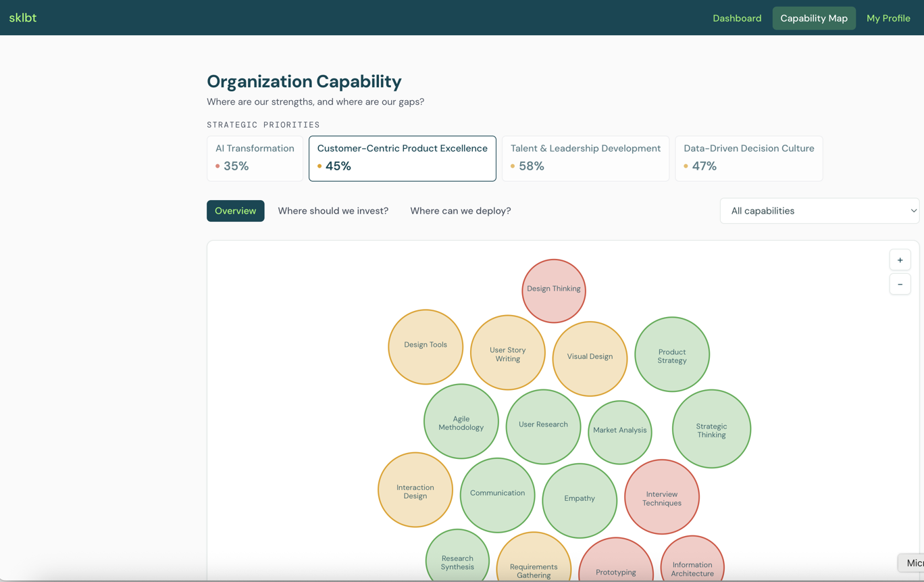Open the Dashboard page
This screenshot has height=582, width=924.
(737, 18)
